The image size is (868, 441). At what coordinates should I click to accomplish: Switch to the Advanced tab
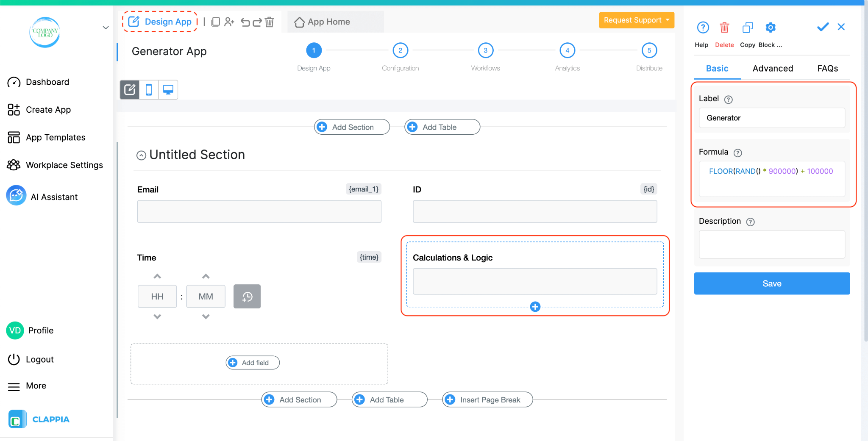pos(773,69)
